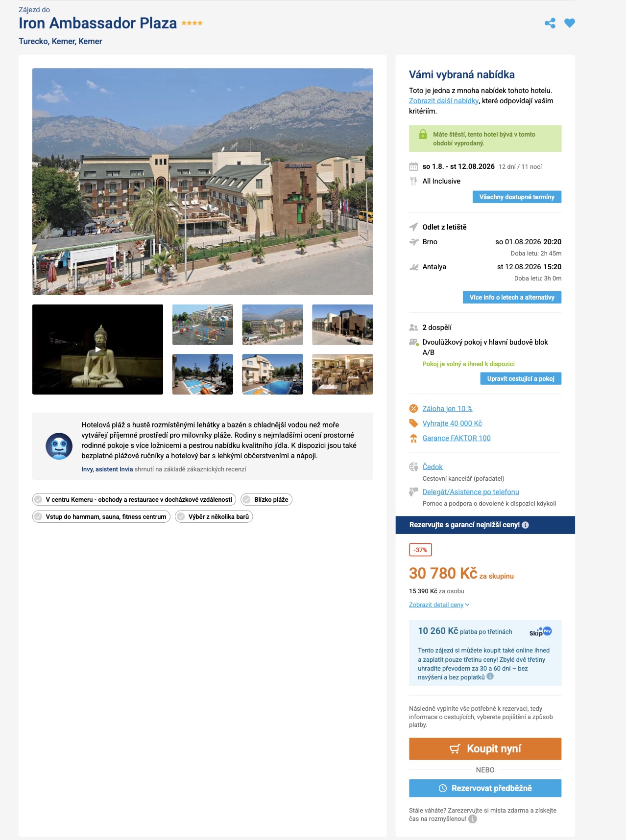This screenshot has height=840, width=626.
Task: Toggle the heart favorite icon
Action: click(x=569, y=23)
